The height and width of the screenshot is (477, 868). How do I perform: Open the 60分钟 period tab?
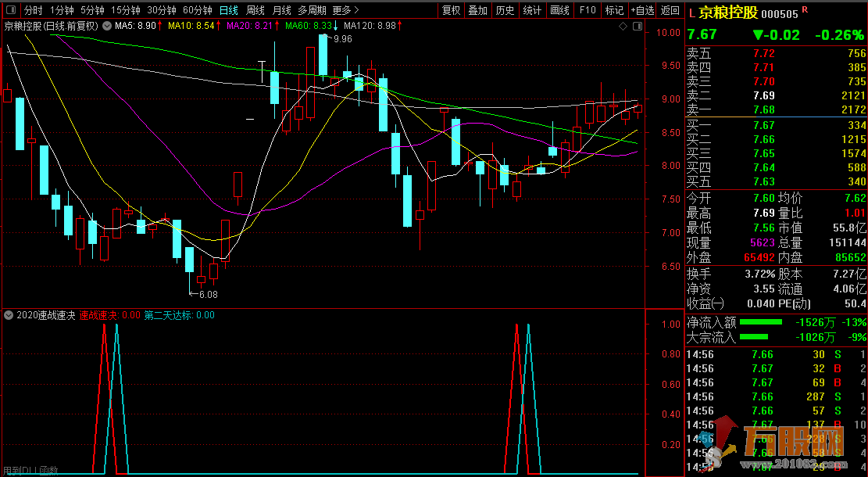click(197, 10)
